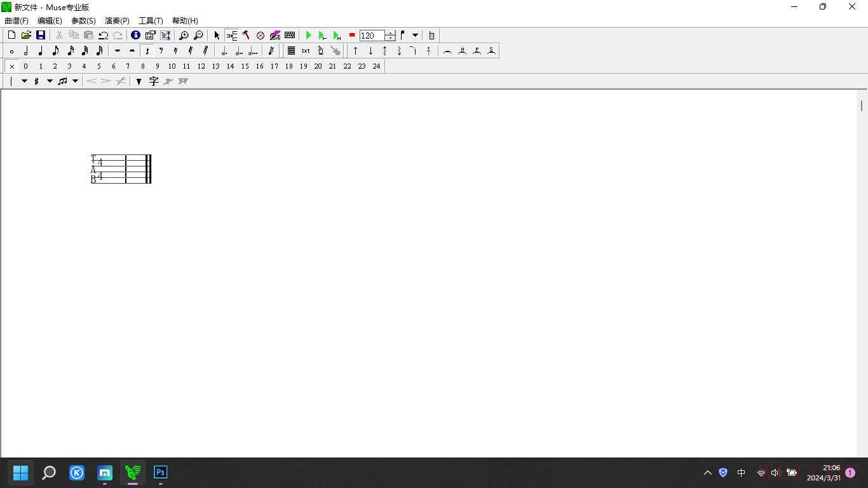The width and height of the screenshot is (868, 488).
Task: Open dropdown next to the sharp symbol
Action: 50,81
